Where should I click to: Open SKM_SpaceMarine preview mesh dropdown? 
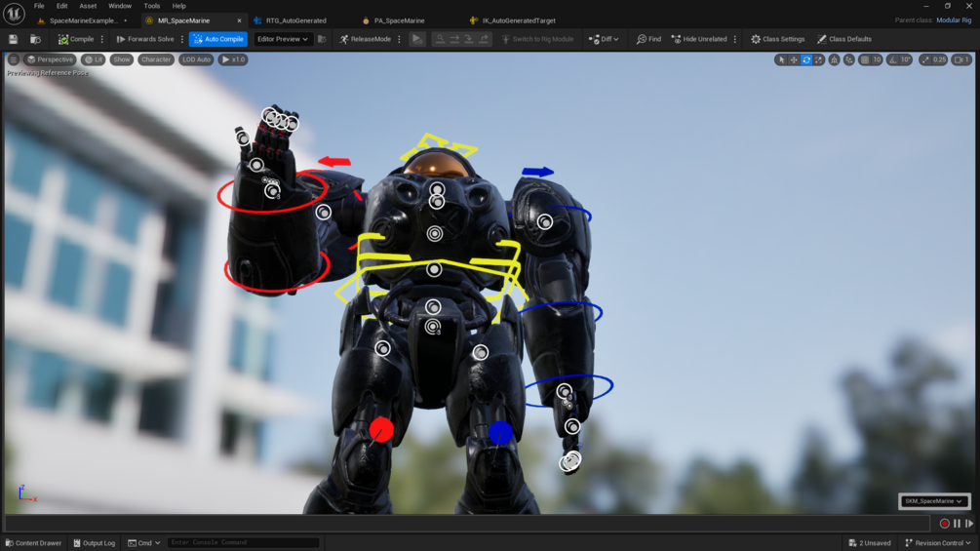[934, 501]
